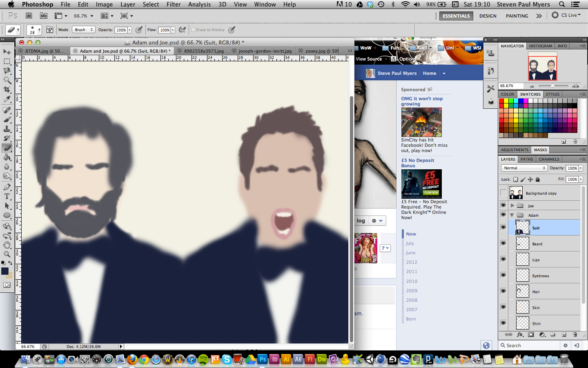
Task: Launch Mini Bridge from the application bar
Action: [x=44, y=16]
